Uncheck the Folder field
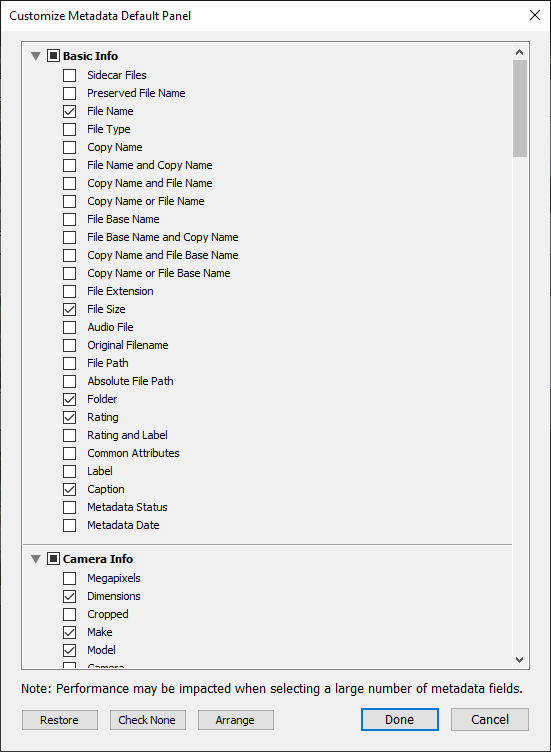 point(70,399)
